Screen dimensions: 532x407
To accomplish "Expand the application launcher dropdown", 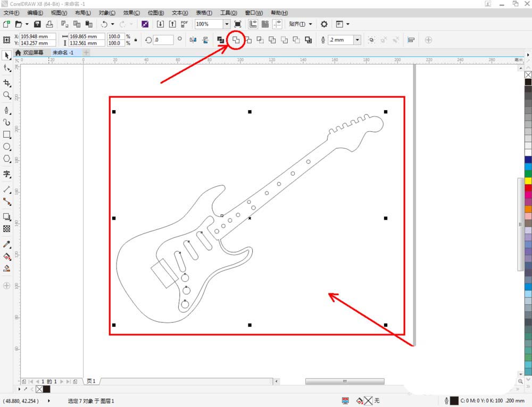I will tap(348, 24).
